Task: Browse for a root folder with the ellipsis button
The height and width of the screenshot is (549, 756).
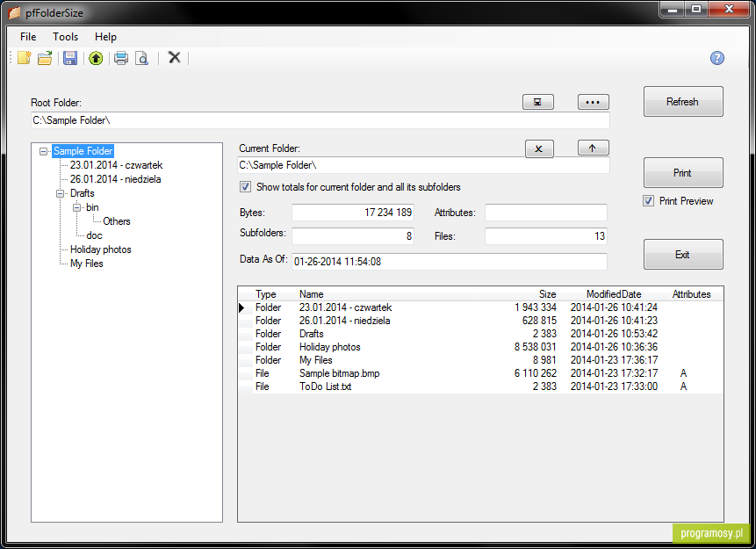Action: click(x=593, y=102)
